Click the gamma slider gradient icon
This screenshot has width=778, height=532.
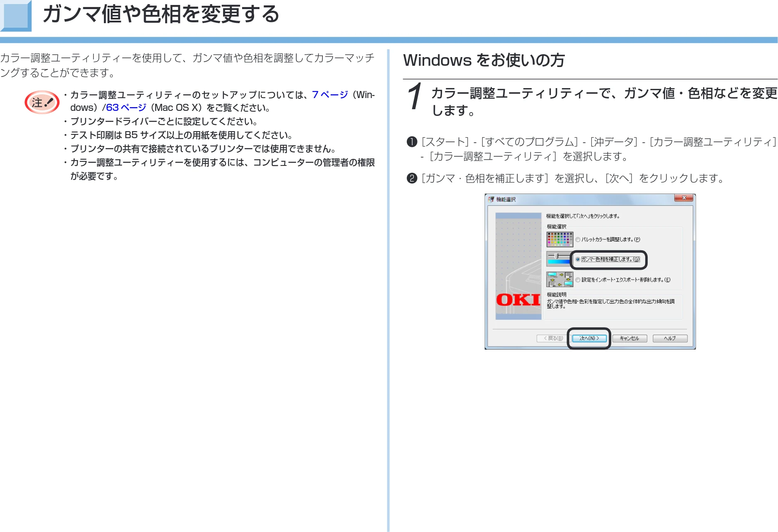click(559, 259)
